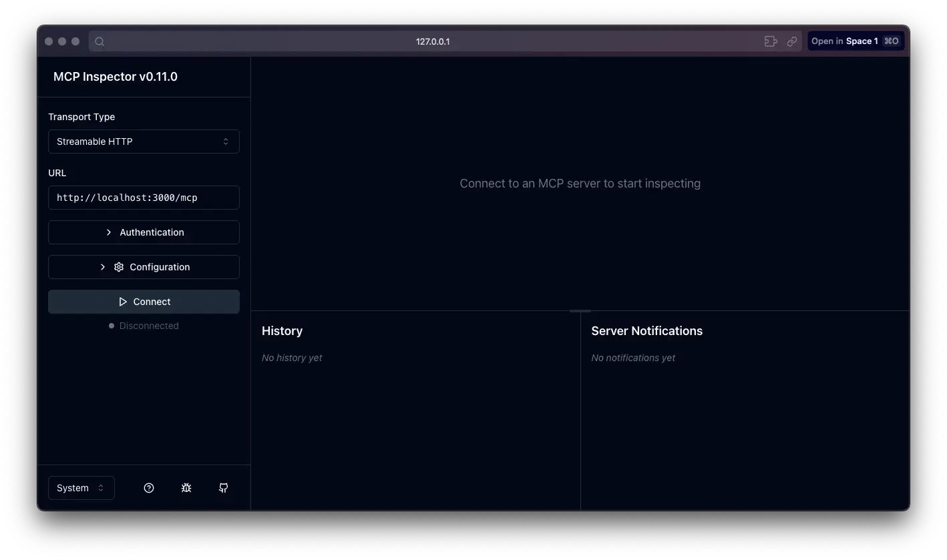Click the link icon in the browser toolbar
947x560 pixels.
792,41
